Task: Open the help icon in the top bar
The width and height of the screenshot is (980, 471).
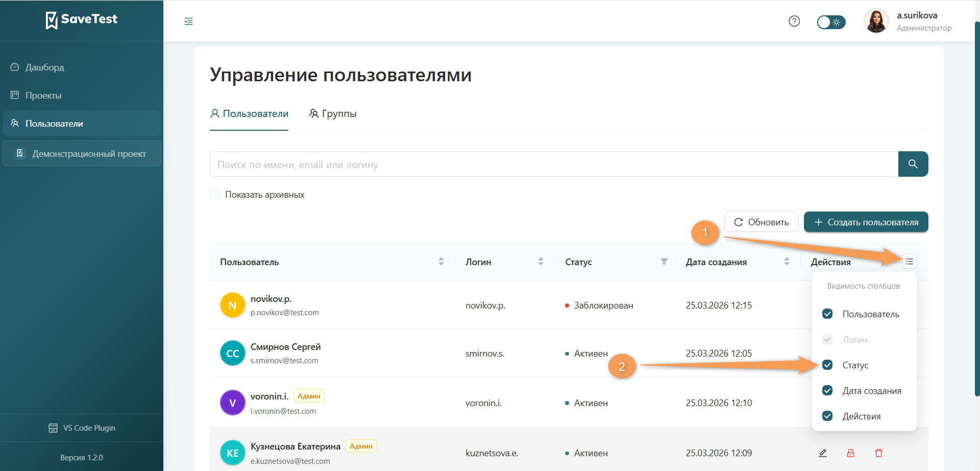Action: [x=794, y=21]
